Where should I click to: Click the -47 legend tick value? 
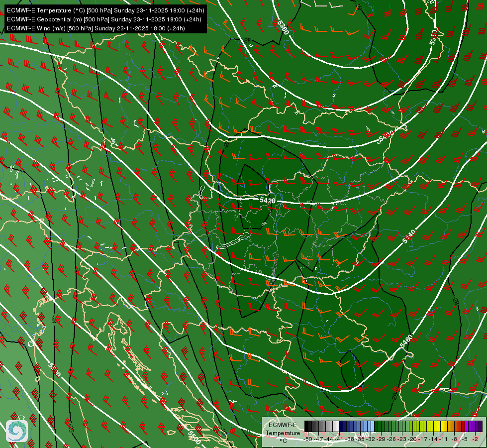coord(318,439)
